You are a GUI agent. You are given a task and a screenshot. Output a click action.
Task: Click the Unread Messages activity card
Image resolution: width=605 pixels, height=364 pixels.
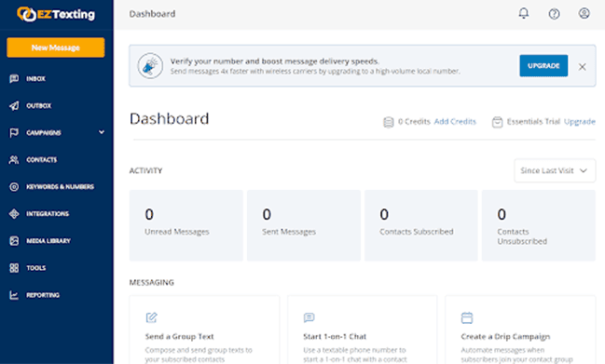[186, 225]
